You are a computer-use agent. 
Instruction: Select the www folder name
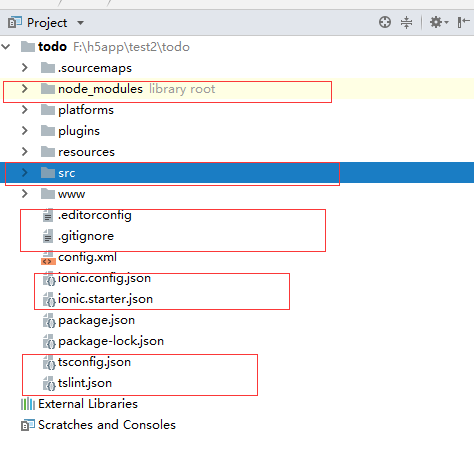[71, 194]
